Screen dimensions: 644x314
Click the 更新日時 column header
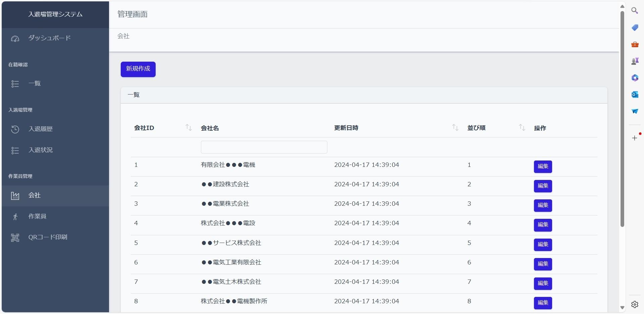(346, 128)
